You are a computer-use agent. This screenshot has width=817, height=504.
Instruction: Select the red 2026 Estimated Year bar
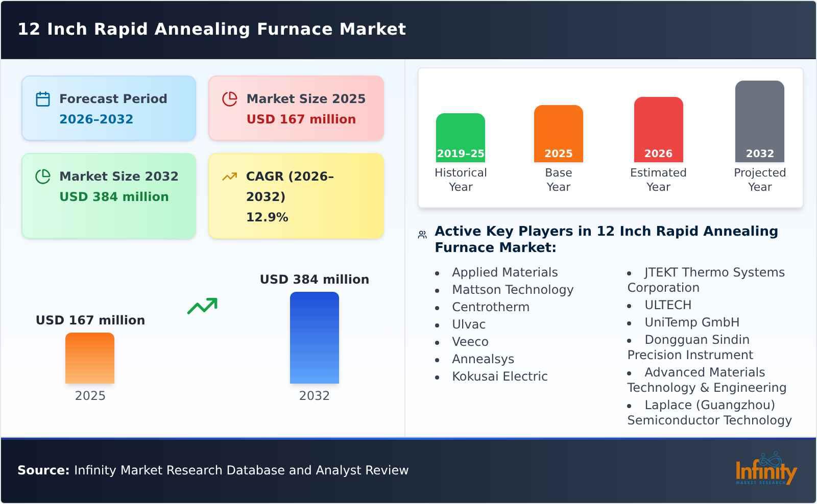[659, 130]
